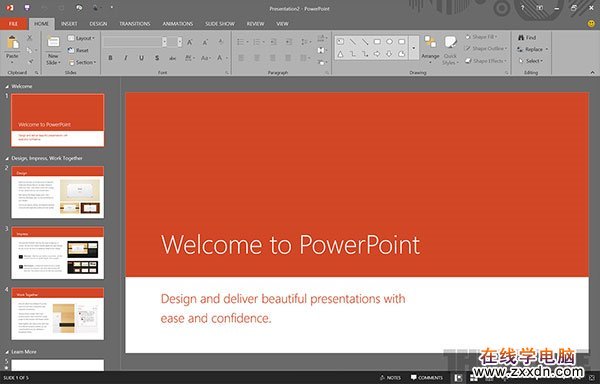Viewport: 600px width, 384px height.
Task: Open the Quick Styles dropdown
Action: (450, 50)
